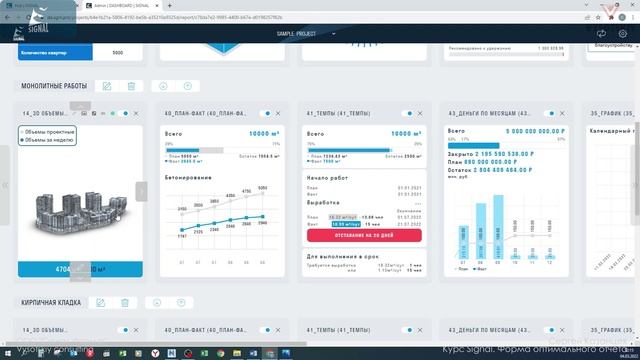Click the horizontal scrollbar at page bottom
Viewport: 640px width, 360px height.
[155, 344]
